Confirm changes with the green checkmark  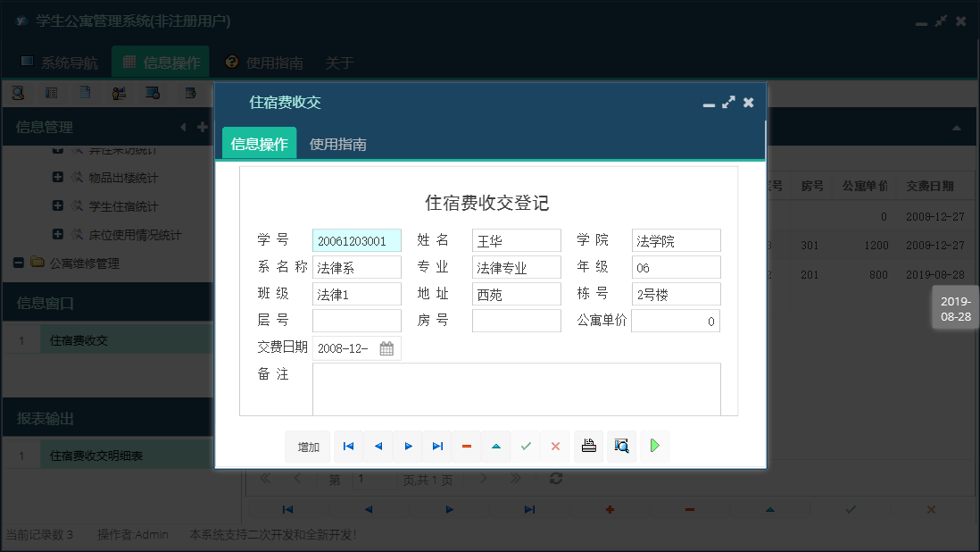tap(526, 447)
